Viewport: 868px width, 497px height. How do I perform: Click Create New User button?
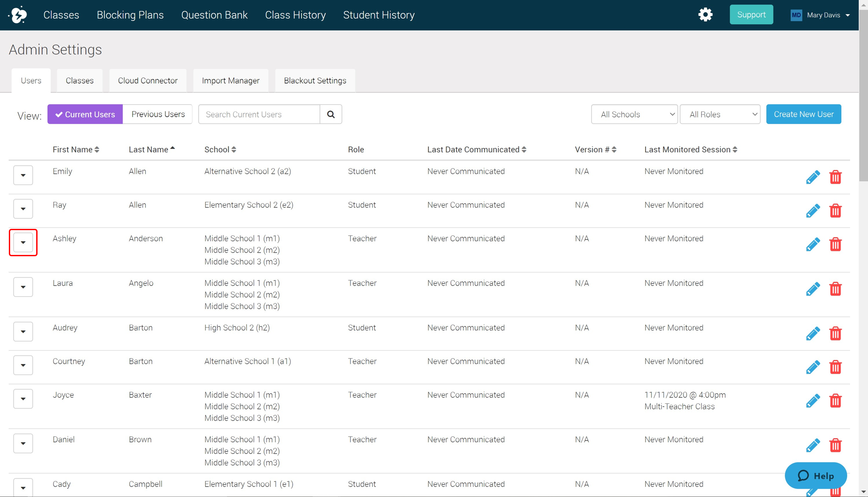point(803,114)
